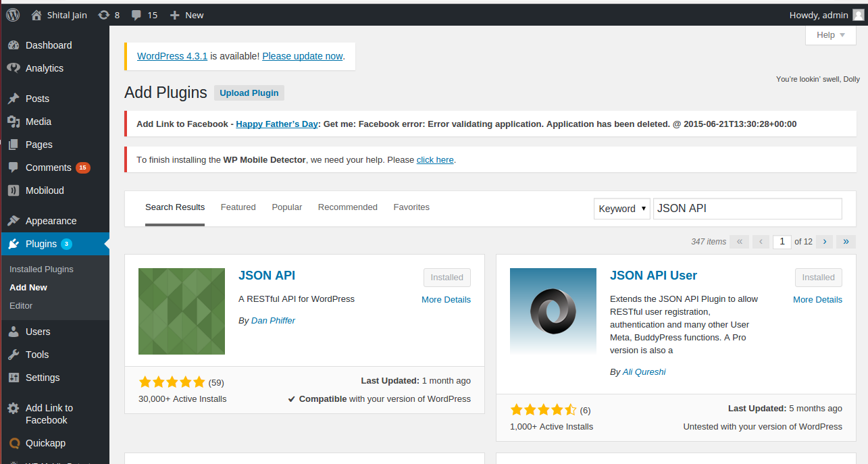Click the first page pagination arrow
This screenshot has height=464, width=868.
tap(739, 241)
